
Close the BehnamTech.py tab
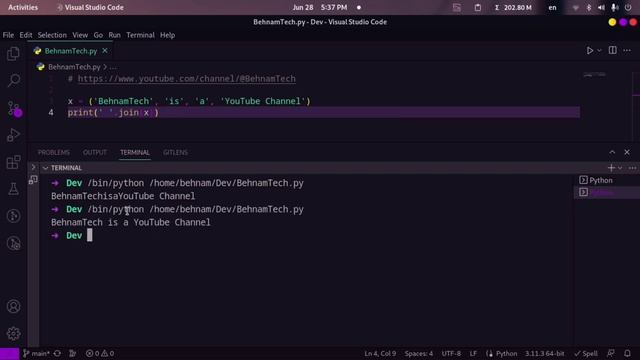point(105,51)
